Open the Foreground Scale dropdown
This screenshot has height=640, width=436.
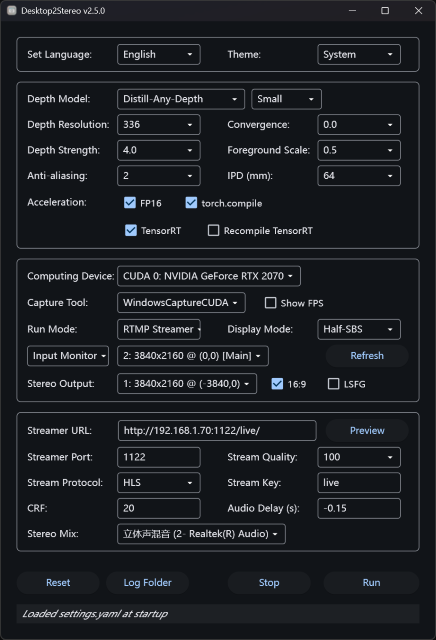359,150
